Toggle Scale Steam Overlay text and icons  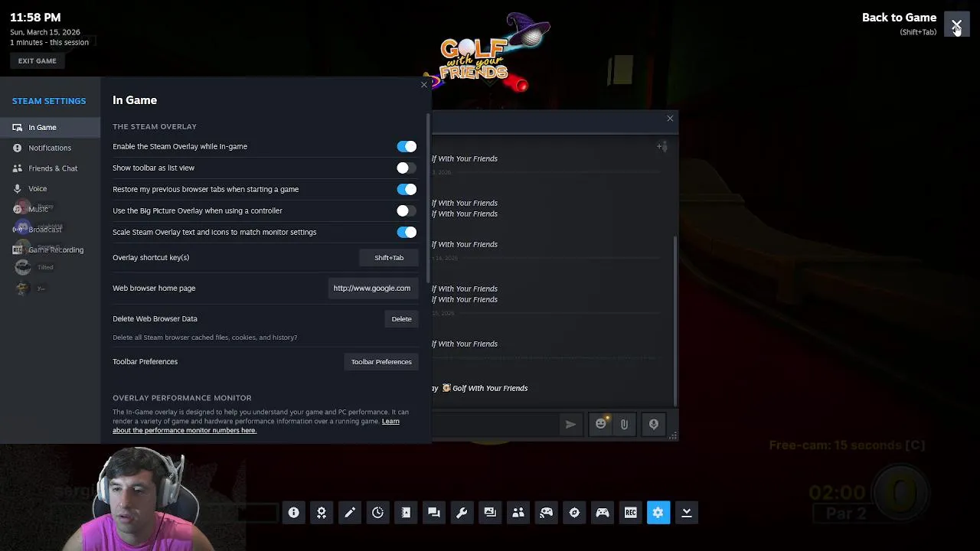(407, 232)
